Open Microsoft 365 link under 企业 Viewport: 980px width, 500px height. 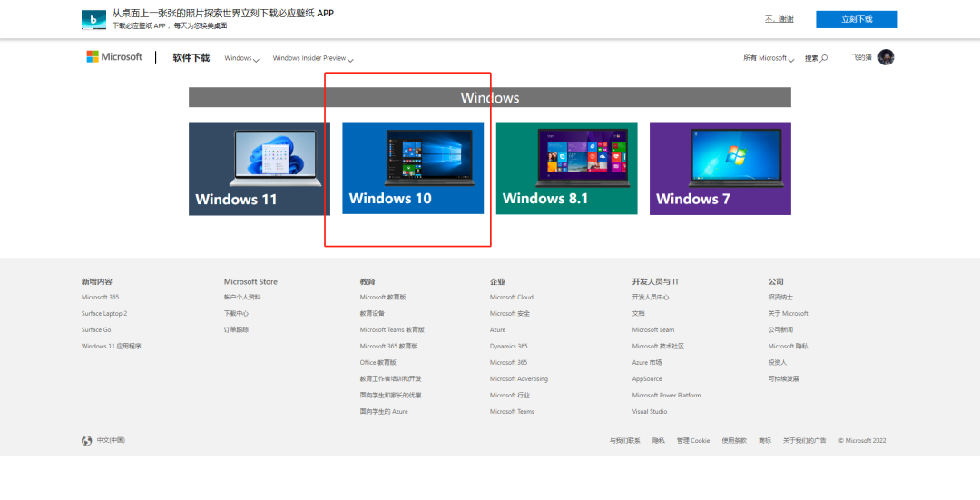point(509,362)
